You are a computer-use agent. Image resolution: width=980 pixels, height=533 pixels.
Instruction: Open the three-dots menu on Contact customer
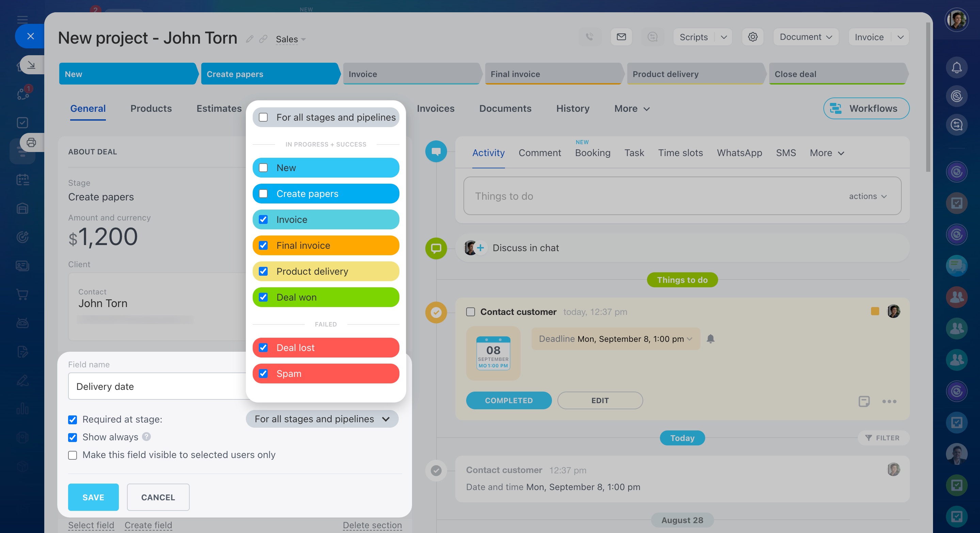pos(889,401)
